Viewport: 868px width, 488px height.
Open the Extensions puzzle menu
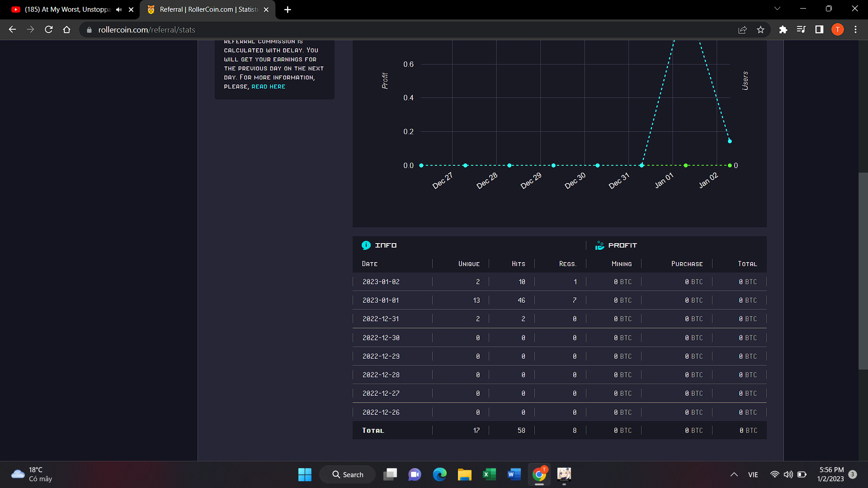coord(783,29)
